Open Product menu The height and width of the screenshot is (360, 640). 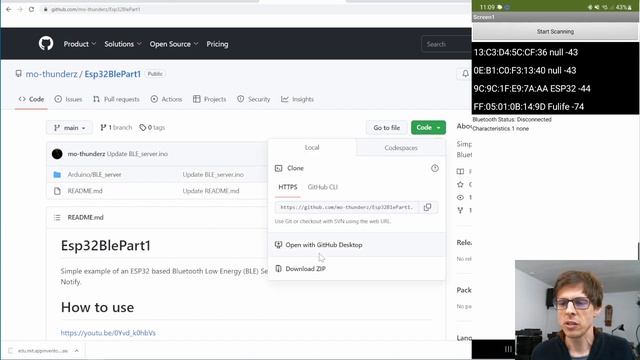coord(80,44)
